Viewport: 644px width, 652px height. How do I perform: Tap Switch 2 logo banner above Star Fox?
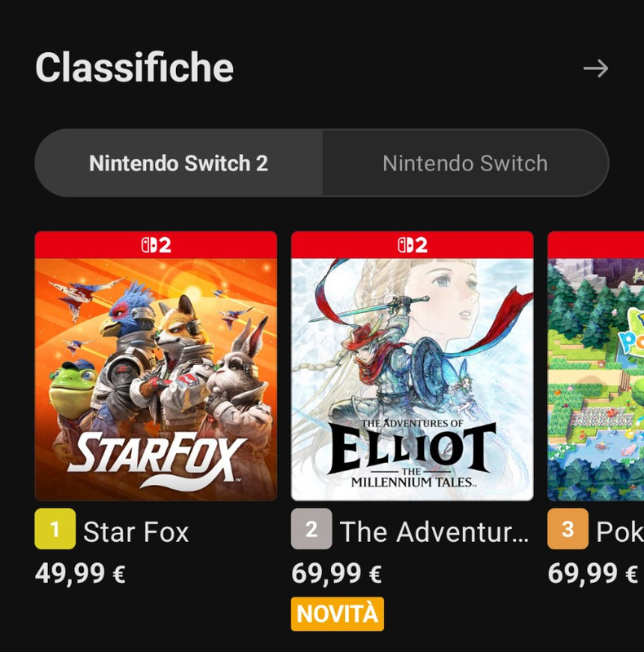point(156,245)
